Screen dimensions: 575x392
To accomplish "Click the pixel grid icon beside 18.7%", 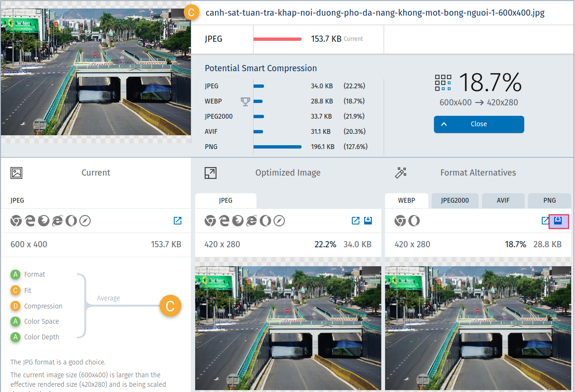I will [443, 83].
